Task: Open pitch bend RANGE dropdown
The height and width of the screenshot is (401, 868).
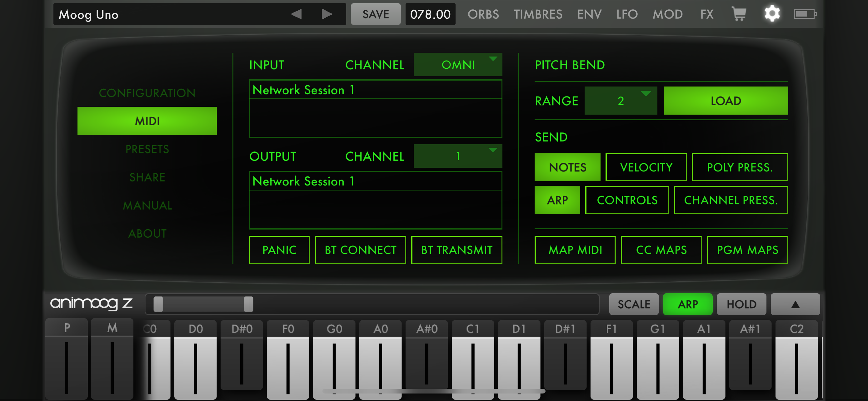Action: click(x=621, y=101)
